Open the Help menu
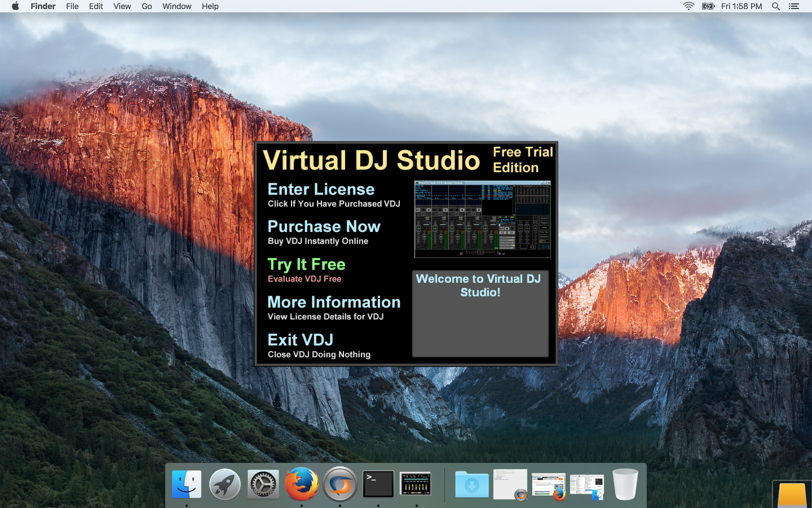This screenshot has height=508, width=812. tap(210, 6)
